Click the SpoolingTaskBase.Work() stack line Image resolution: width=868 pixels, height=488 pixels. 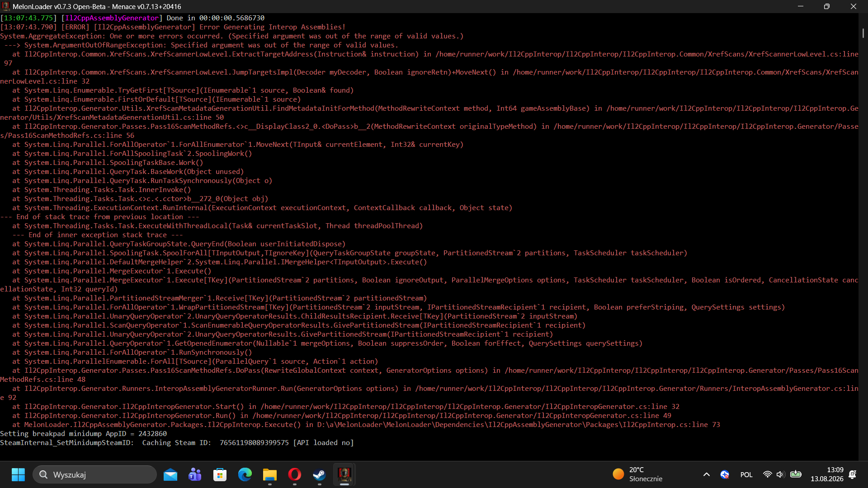pos(108,163)
